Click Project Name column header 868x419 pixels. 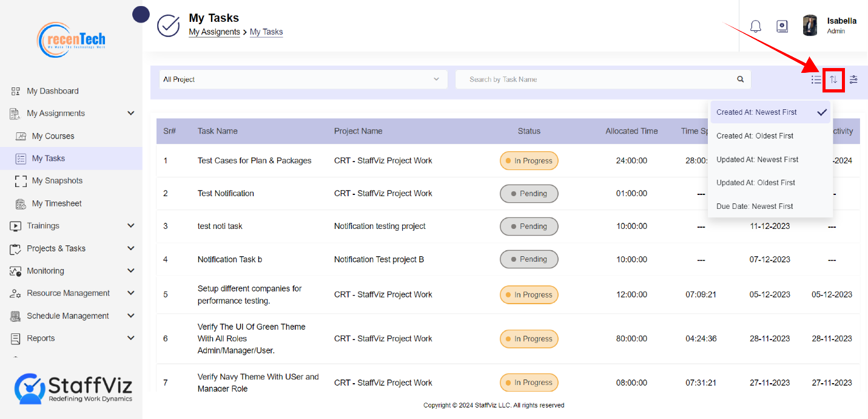[358, 131]
